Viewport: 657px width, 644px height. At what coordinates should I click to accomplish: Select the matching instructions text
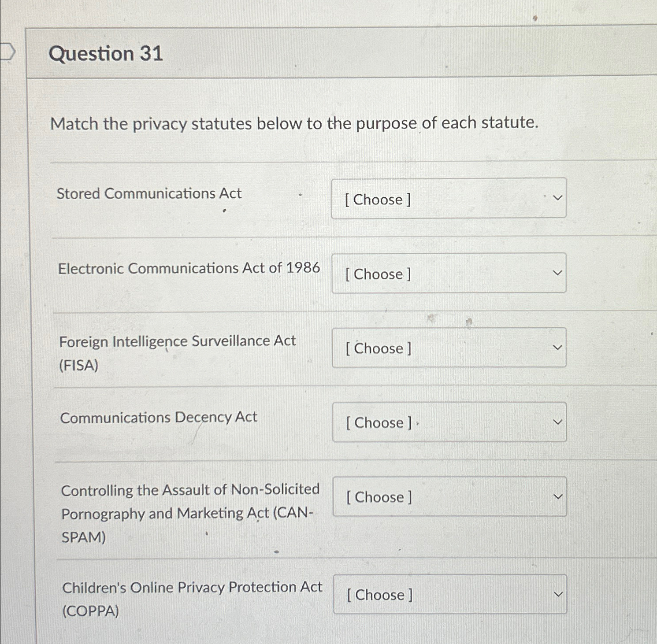pyautogui.click(x=294, y=124)
